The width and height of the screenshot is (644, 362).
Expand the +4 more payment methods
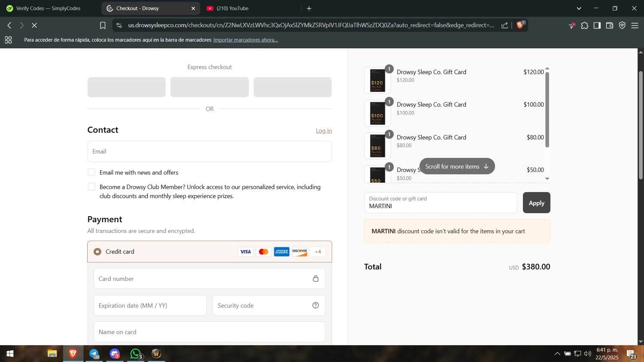coord(318,252)
